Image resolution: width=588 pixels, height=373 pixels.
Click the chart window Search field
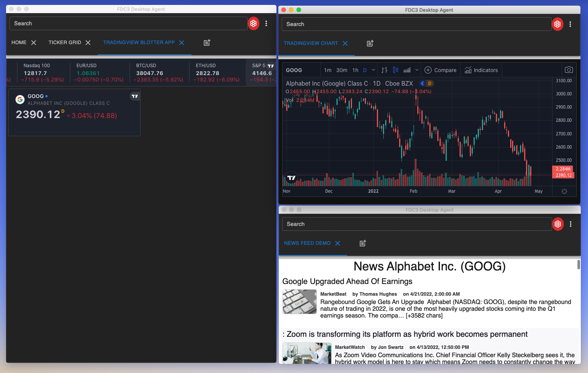[x=417, y=24]
